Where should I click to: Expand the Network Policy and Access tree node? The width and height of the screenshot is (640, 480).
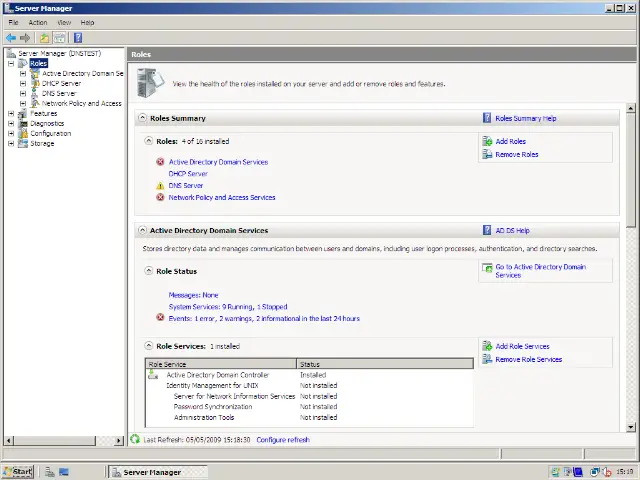(23, 103)
